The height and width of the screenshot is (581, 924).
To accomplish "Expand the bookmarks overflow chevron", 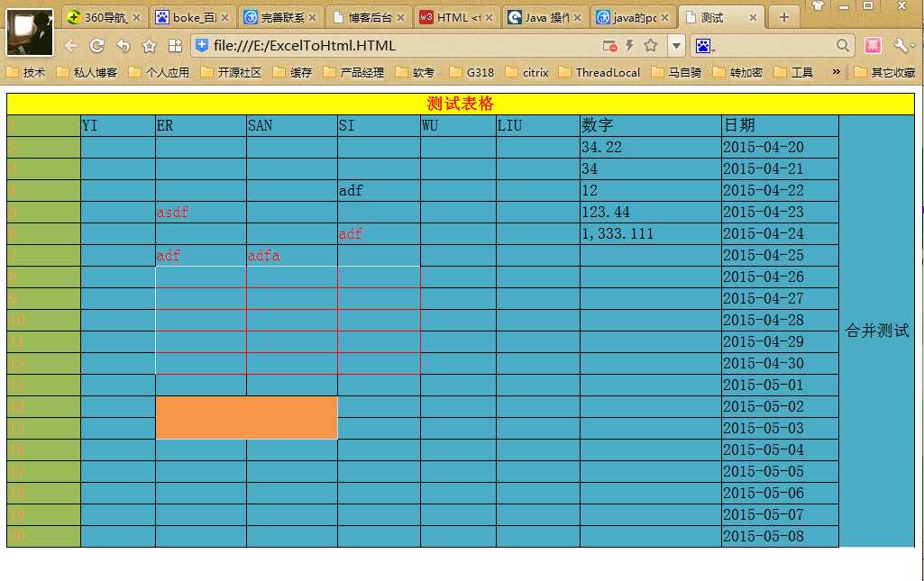I will [x=836, y=72].
